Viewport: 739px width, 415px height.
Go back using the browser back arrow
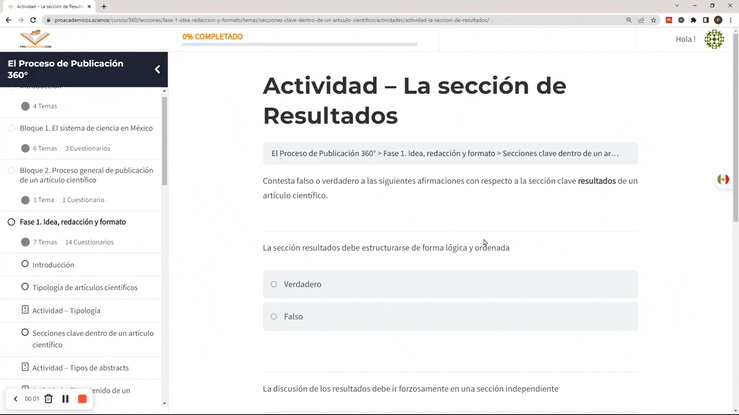point(8,20)
